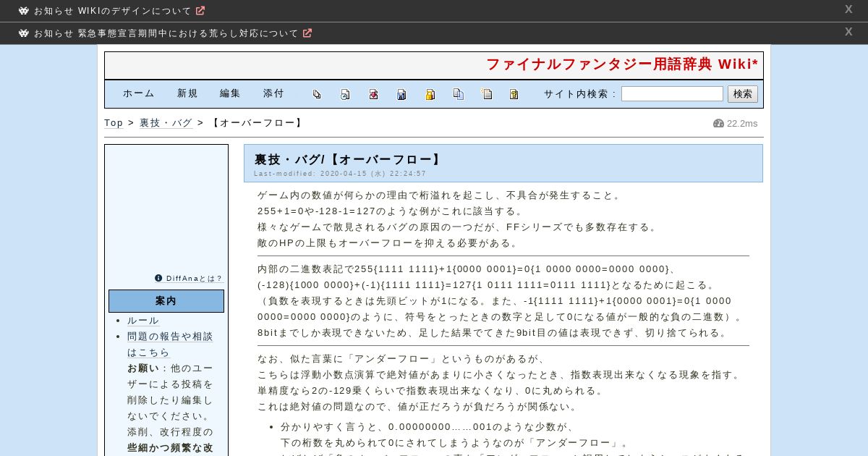
Task: Click line 敵のHPの上限もオーバーフロー
Action: tap(388, 243)
